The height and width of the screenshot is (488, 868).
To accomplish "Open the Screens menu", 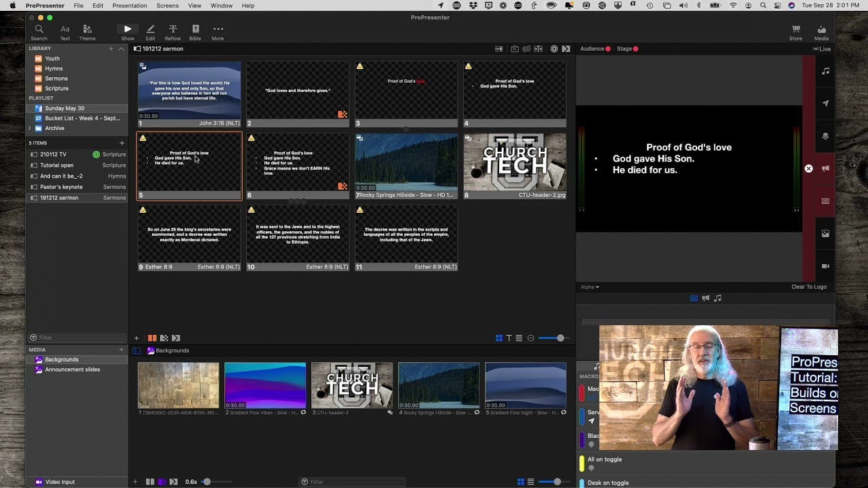I will tap(167, 5).
